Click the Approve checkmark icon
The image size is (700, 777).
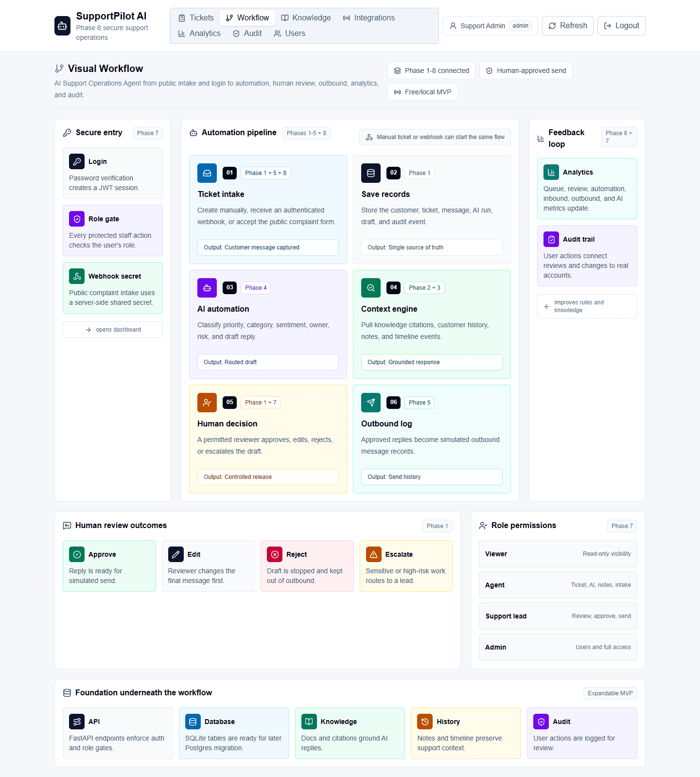[77, 554]
